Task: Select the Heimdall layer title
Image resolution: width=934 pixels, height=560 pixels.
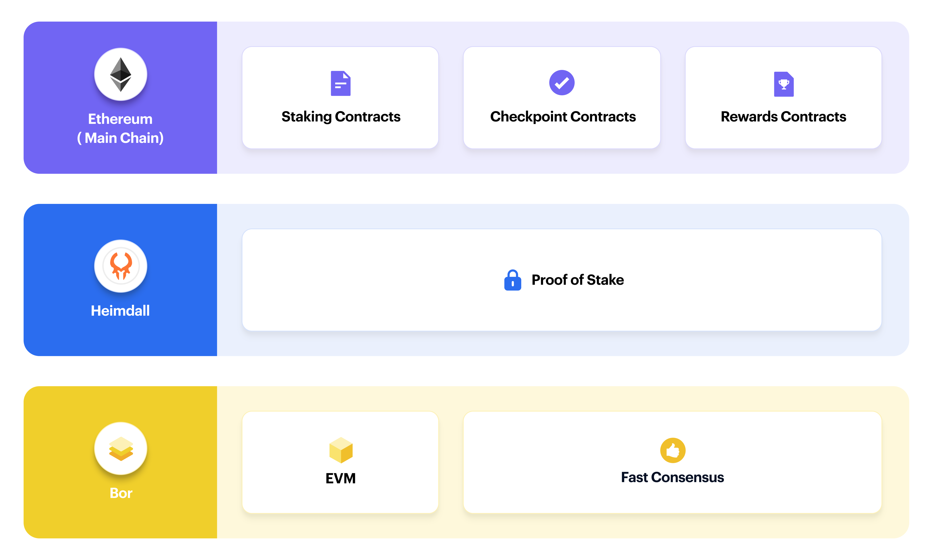Action: pyautogui.click(x=120, y=311)
